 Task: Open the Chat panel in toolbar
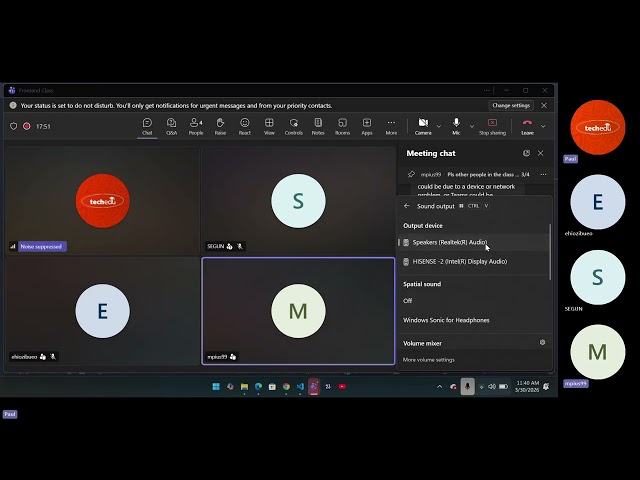point(147,127)
